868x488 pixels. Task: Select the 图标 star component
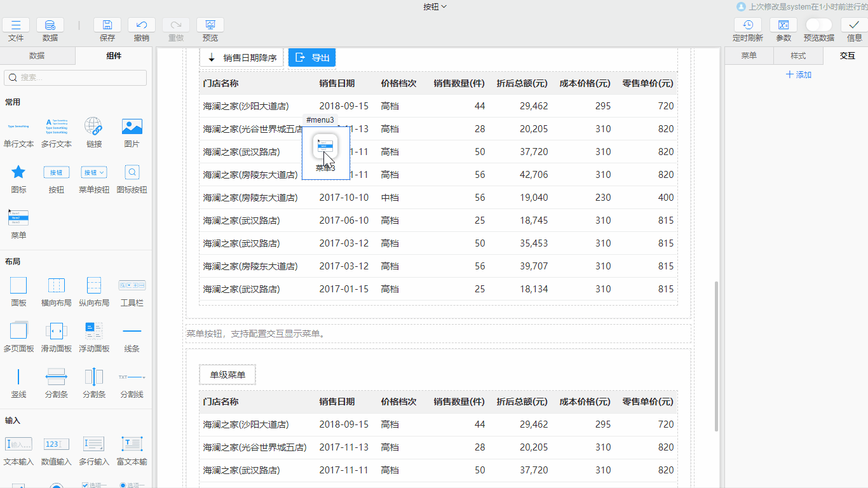coord(18,172)
